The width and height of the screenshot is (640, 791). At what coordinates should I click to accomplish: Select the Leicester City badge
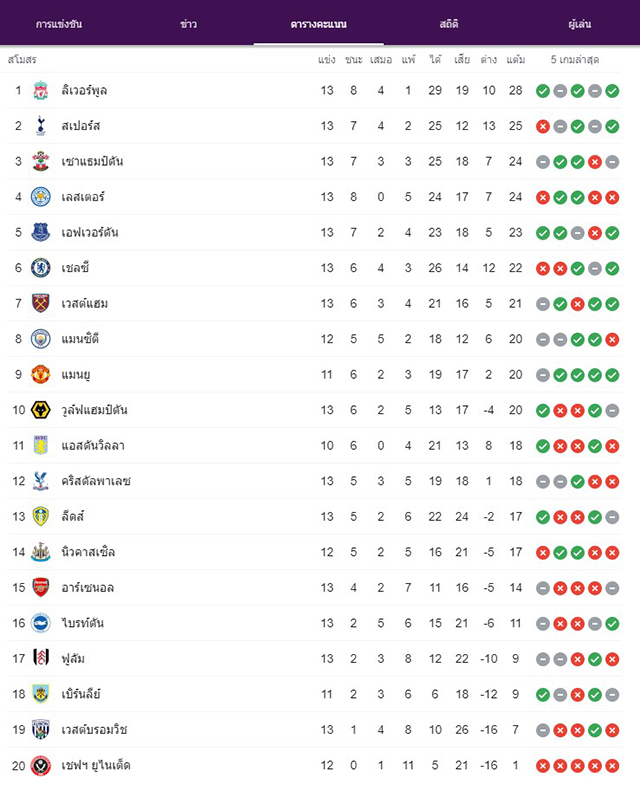click(40, 197)
